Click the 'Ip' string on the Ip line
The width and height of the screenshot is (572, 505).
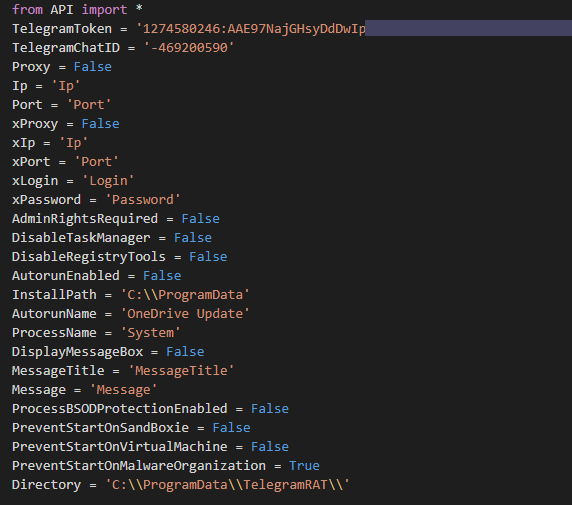[x=66, y=86]
